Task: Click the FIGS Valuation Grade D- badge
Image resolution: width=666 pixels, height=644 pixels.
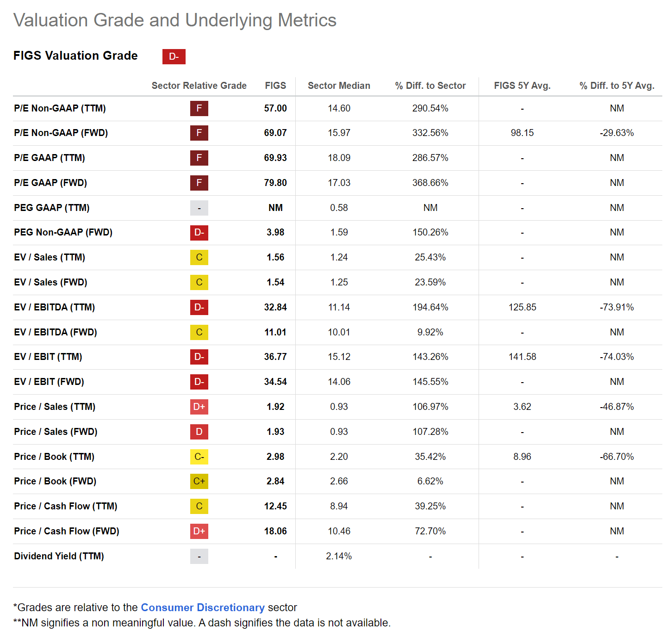Action: click(174, 56)
